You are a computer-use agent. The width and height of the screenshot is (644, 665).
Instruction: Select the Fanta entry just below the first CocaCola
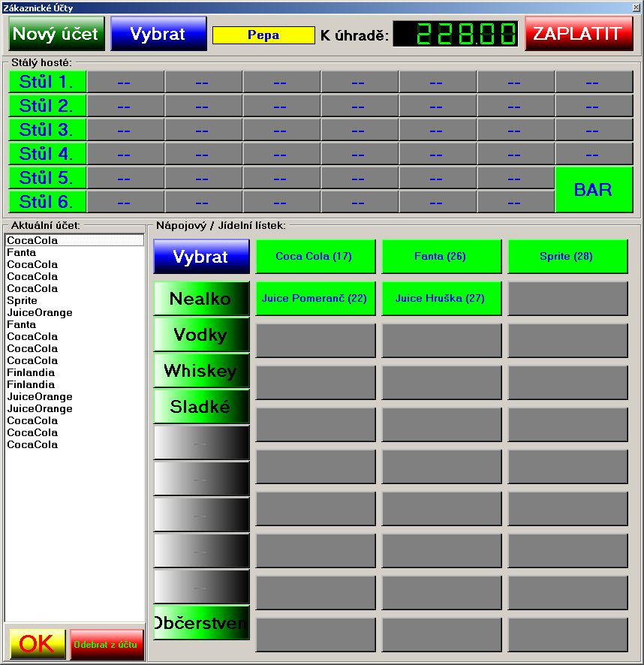click(74, 252)
